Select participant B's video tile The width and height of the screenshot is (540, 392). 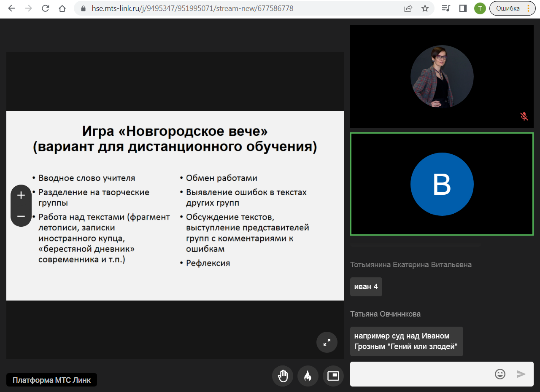[x=442, y=184]
